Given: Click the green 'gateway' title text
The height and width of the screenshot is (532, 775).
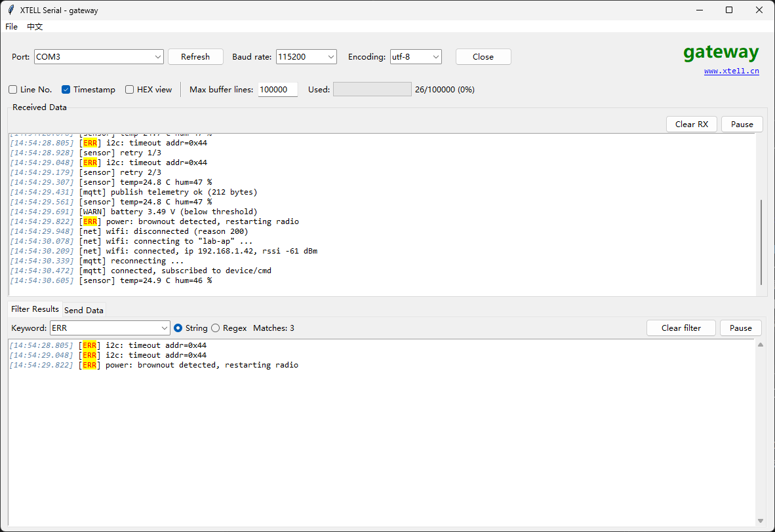Looking at the screenshot, I should tap(721, 52).
